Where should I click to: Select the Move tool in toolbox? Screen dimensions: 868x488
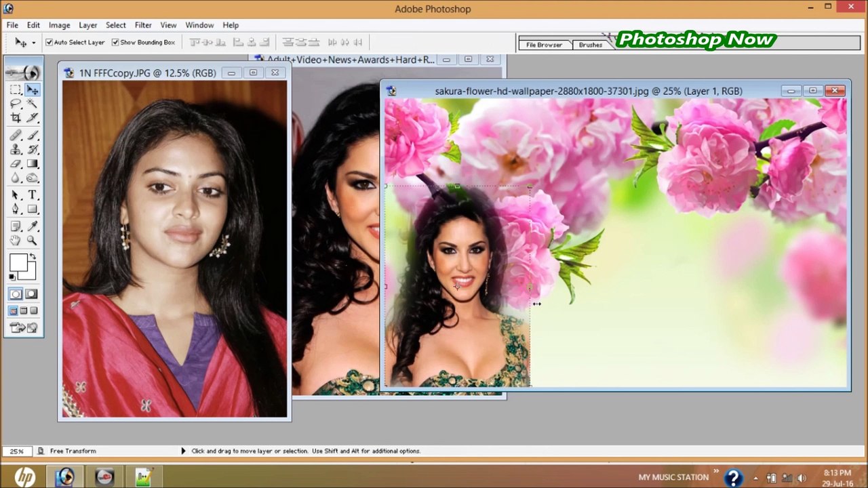(32, 89)
